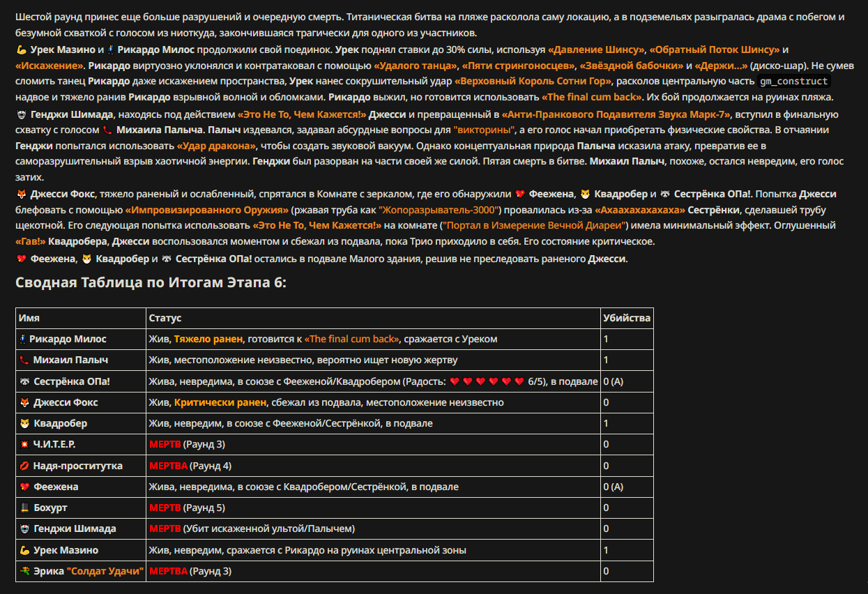Click the kills value 1 for Урек Мазино
The height and width of the screenshot is (594, 868).
coord(607,550)
